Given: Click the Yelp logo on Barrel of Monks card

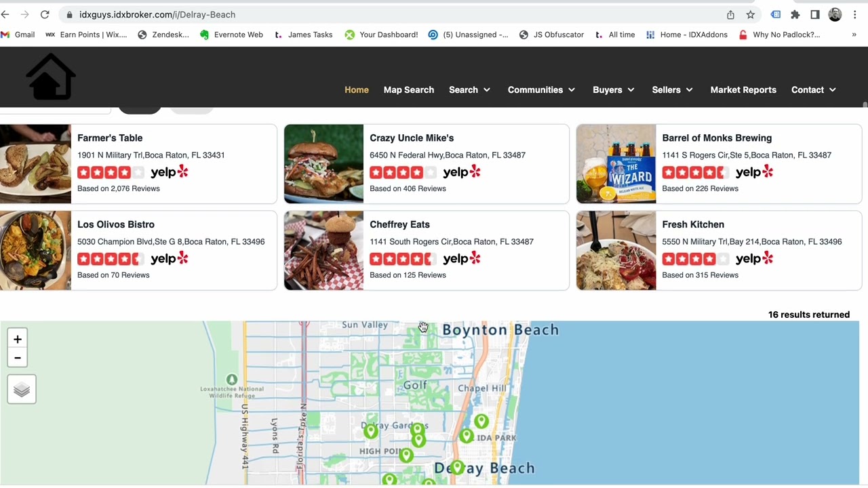Looking at the screenshot, I should pyautogui.click(x=754, y=172).
